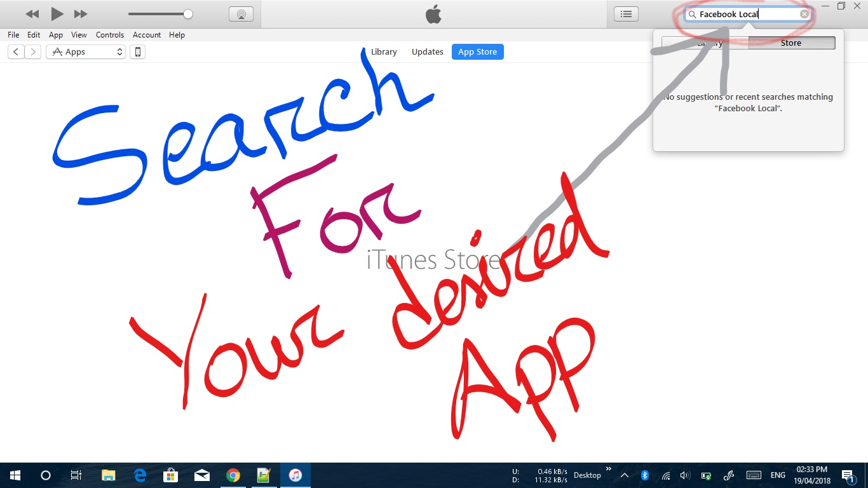This screenshot has width=868, height=488.
Task: Open Cortana search circle
Action: coord(46,475)
